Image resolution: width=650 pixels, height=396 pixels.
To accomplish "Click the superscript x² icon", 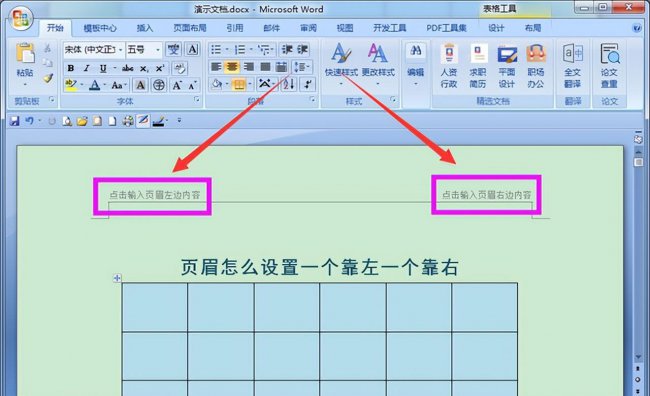I will point(160,68).
